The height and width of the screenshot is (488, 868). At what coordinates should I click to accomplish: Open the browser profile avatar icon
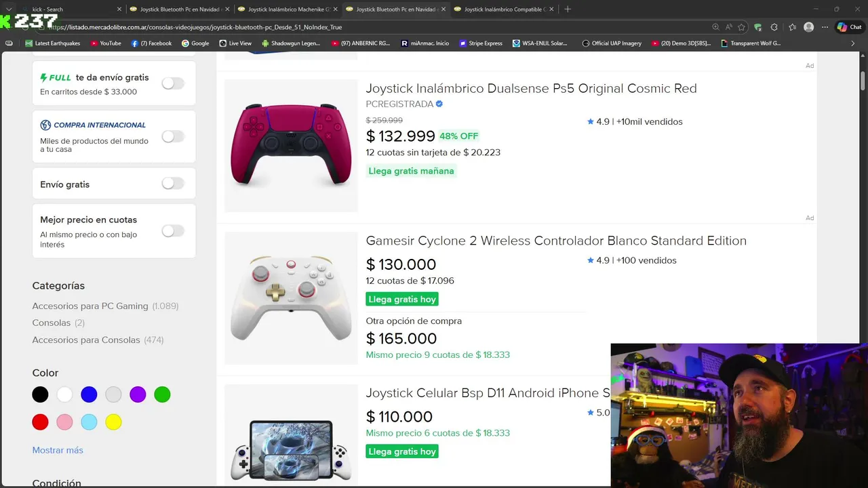808,27
